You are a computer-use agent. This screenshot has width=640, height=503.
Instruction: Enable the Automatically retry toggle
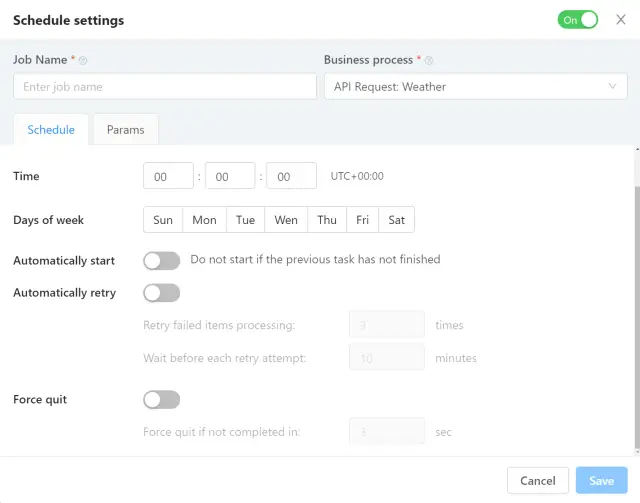[x=161, y=293]
